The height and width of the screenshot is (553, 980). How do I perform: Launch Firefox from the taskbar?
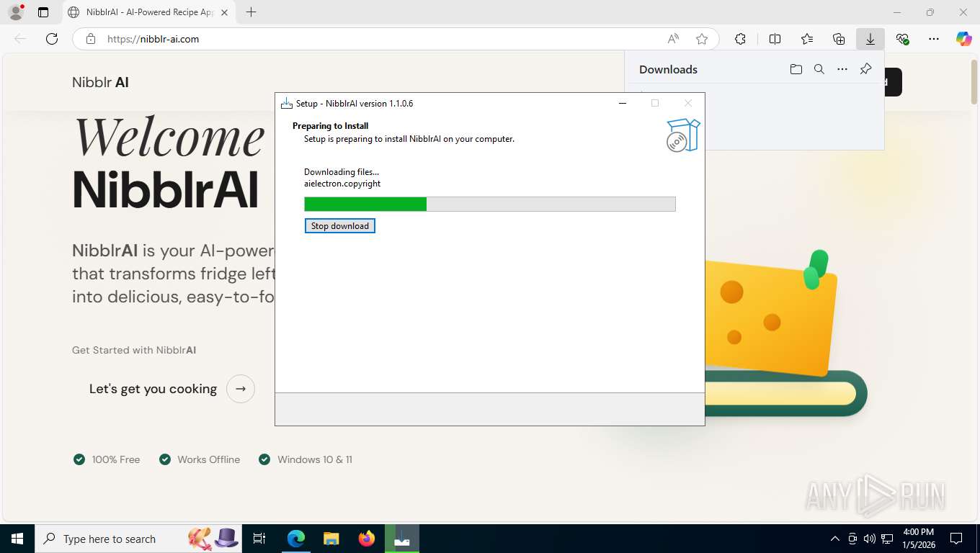(x=367, y=539)
